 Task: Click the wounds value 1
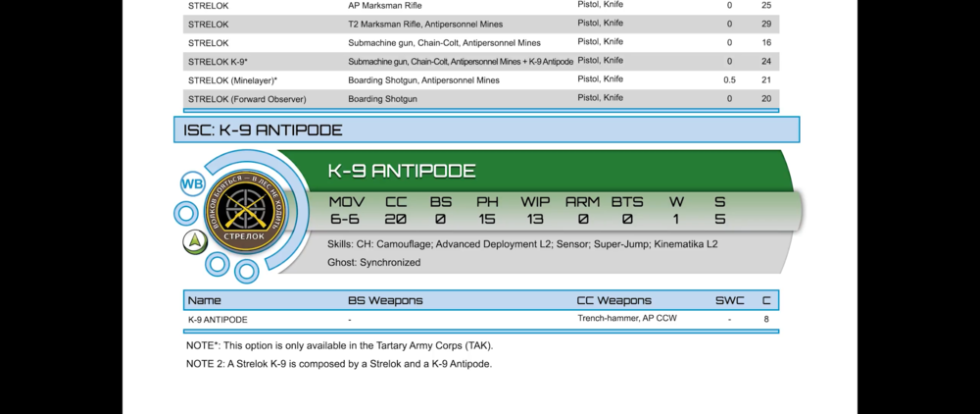[x=675, y=219]
